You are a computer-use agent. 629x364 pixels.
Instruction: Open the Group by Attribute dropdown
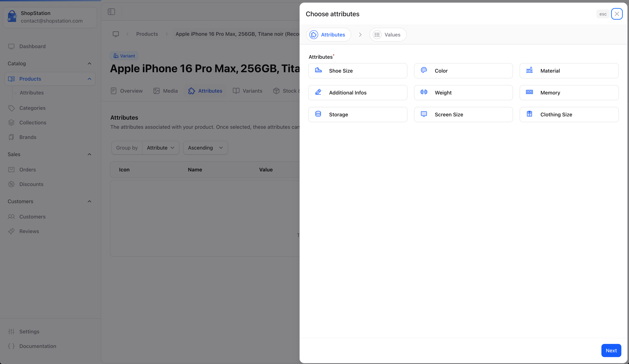tap(161, 148)
